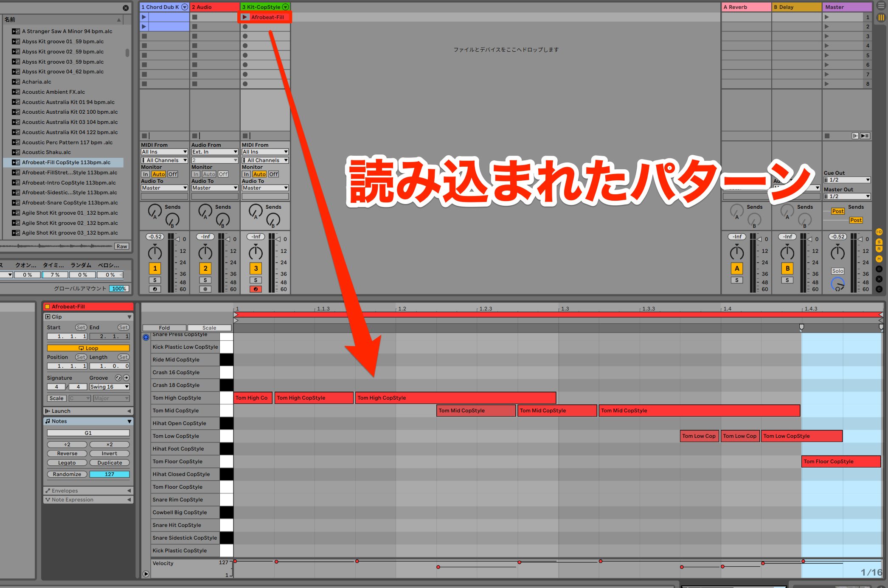Screen dimensions: 888x588
Task: Click the Legato button
Action: click(x=67, y=463)
